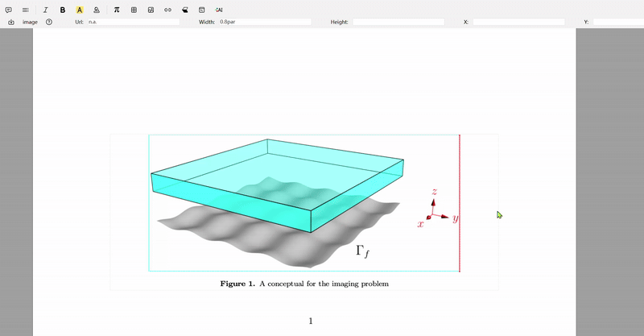Image resolution: width=644 pixels, height=336 pixels.
Task: Click the Url input field
Action: (133, 22)
